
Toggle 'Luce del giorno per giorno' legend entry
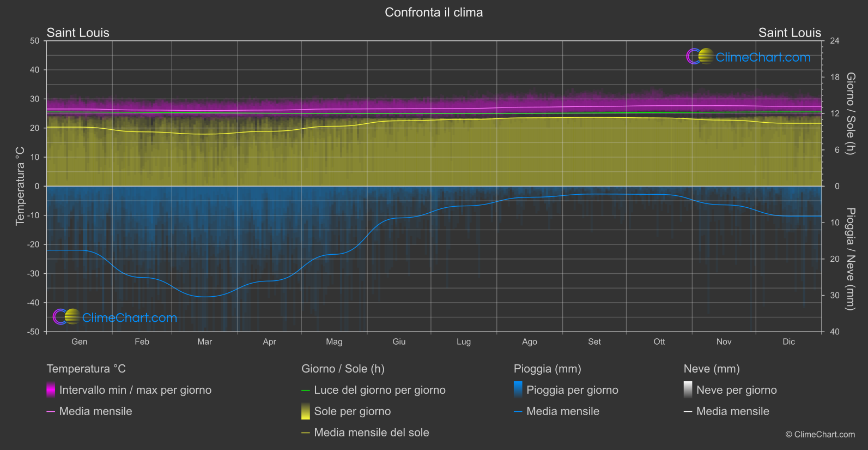[x=380, y=390]
